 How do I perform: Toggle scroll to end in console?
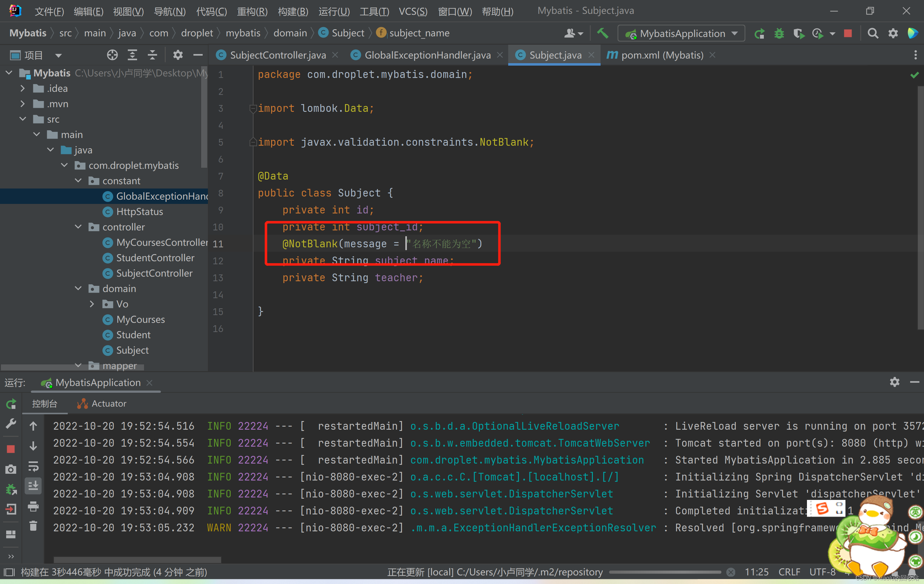(33, 486)
